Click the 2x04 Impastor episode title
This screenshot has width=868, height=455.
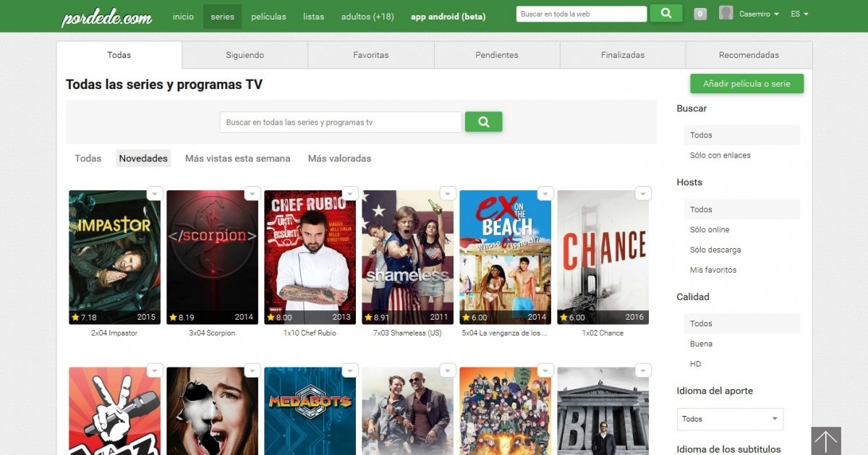(114, 333)
